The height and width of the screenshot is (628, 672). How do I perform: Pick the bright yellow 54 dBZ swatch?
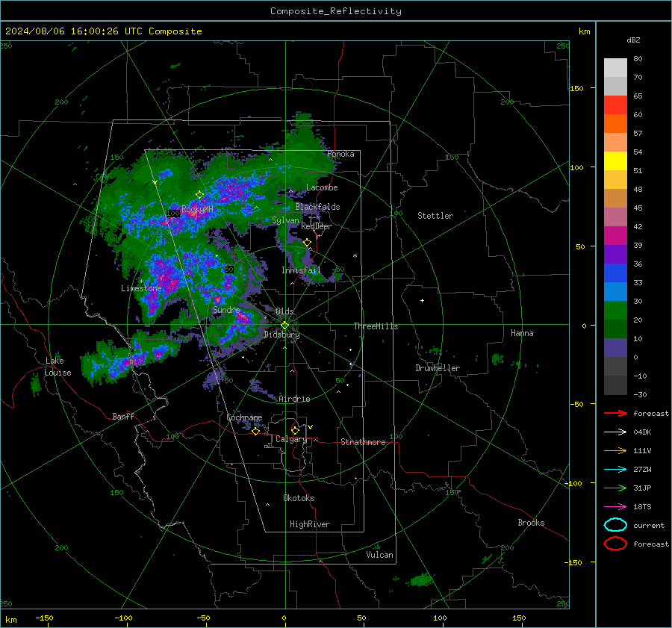click(x=615, y=161)
